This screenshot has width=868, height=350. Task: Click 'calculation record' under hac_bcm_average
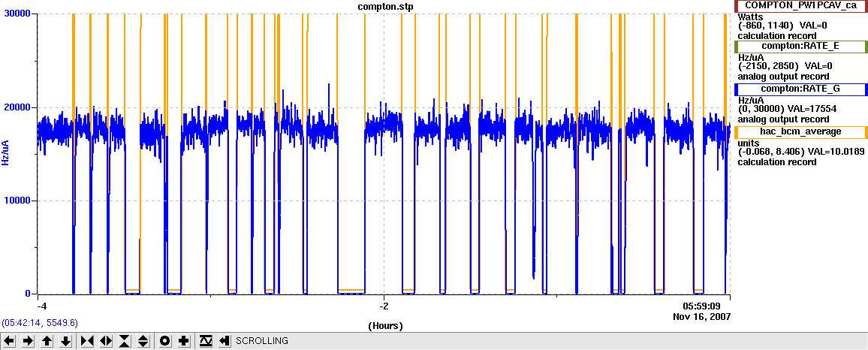(777, 161)
